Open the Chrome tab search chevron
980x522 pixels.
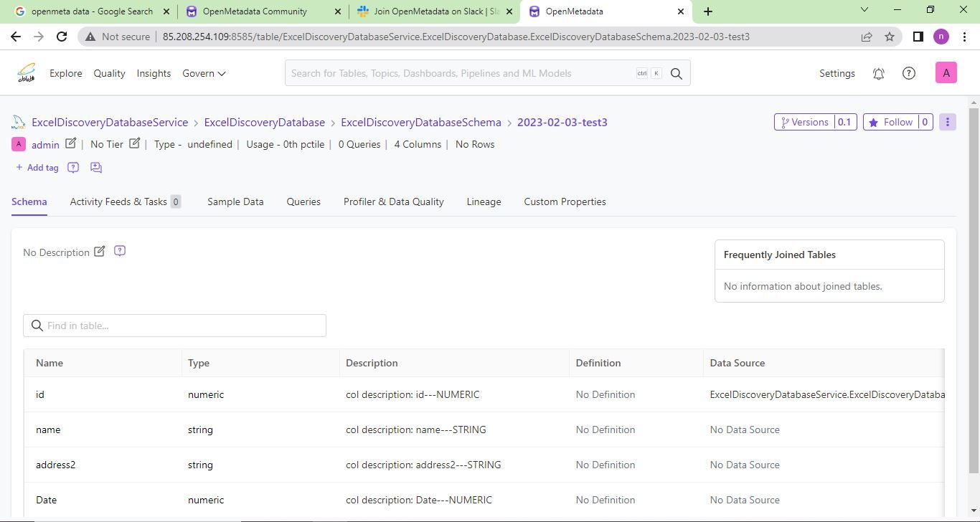864,10
